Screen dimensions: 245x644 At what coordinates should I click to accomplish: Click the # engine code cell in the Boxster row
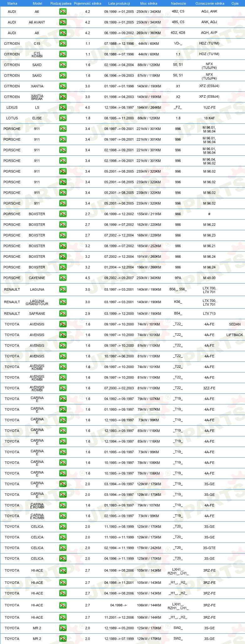click(x=209, y=214)
